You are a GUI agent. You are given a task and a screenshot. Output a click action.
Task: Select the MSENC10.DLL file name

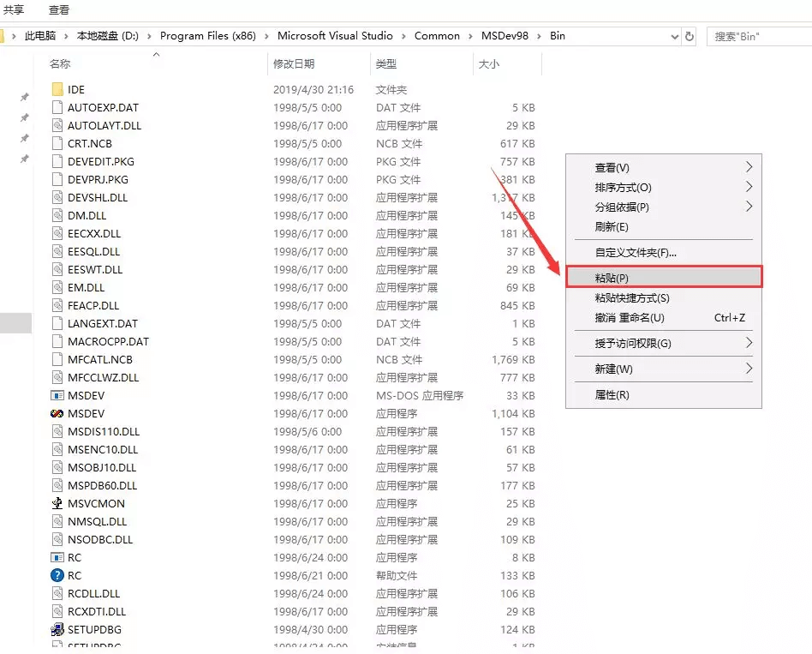103,450
